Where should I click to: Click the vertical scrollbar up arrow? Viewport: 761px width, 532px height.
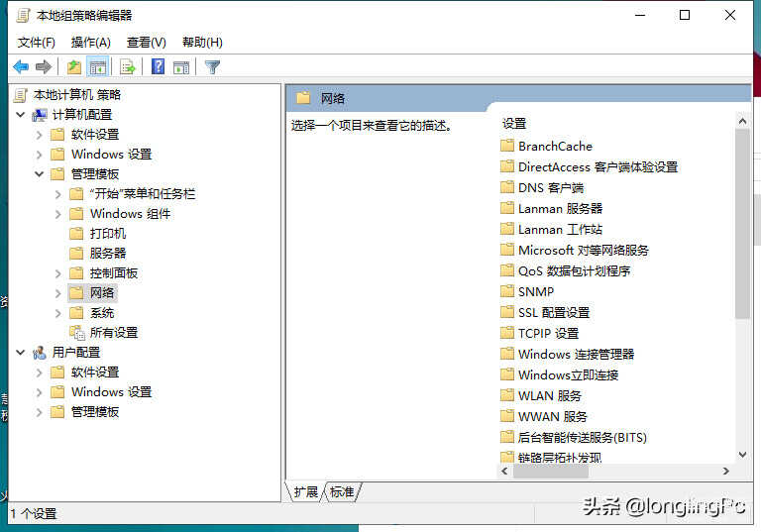(742, 121)
